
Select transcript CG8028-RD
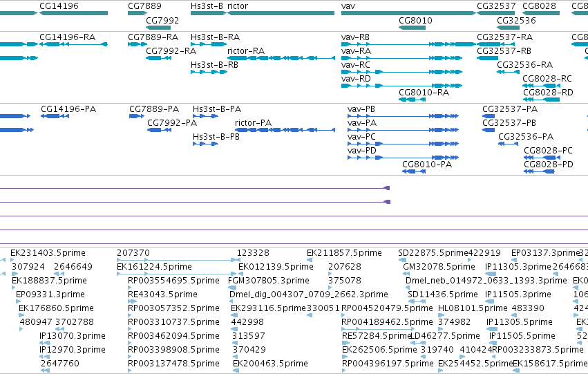point(548,92)
